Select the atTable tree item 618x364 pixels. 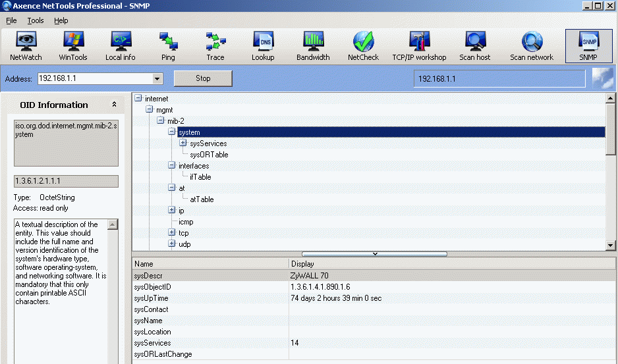[x=202, y=199]
